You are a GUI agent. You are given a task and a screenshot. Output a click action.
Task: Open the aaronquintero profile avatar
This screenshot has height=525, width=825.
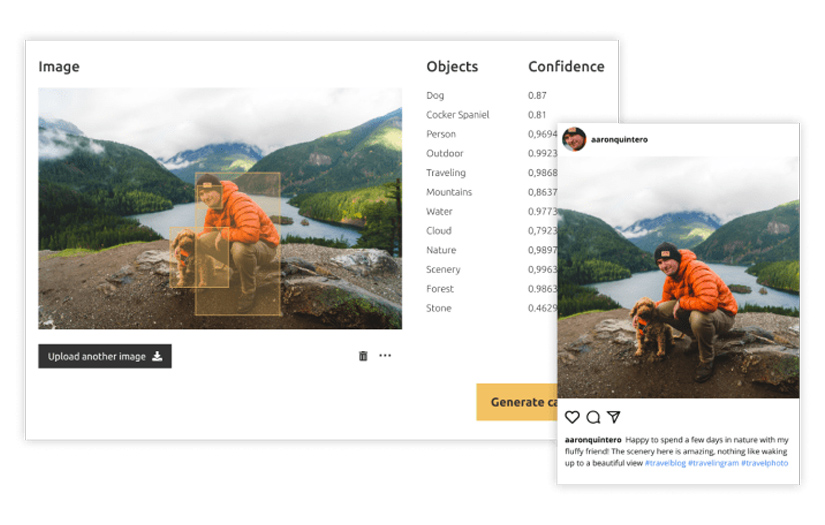[574, 139]
